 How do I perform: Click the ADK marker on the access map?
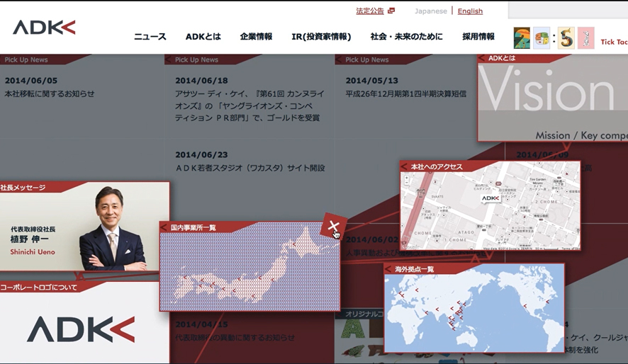coord(490,198)
